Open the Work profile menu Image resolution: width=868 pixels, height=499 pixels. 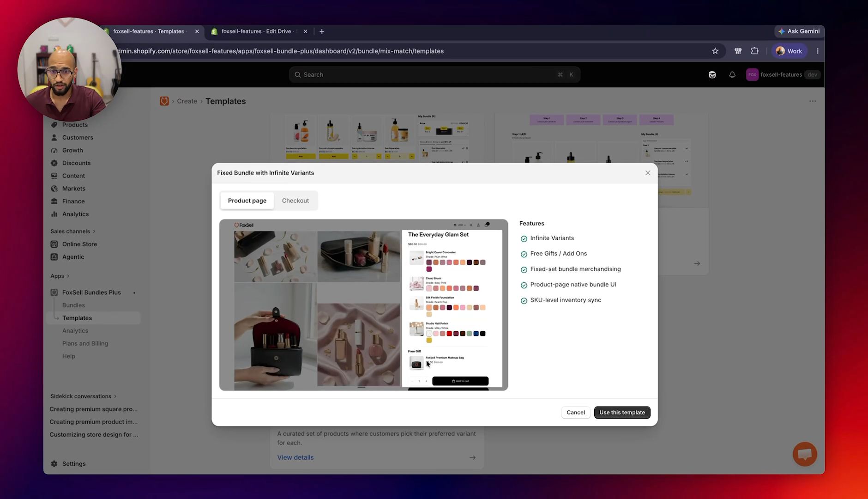pos(789,51)
